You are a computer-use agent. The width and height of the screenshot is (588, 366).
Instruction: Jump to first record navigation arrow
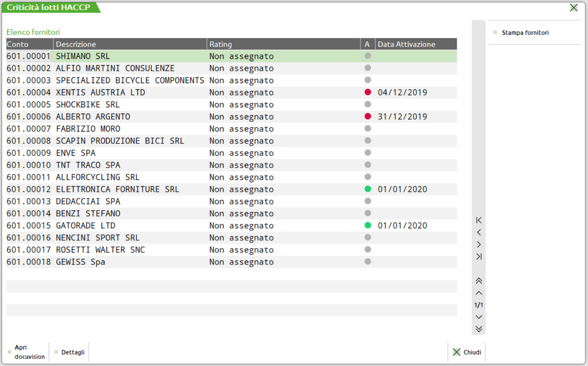(479, 220)
